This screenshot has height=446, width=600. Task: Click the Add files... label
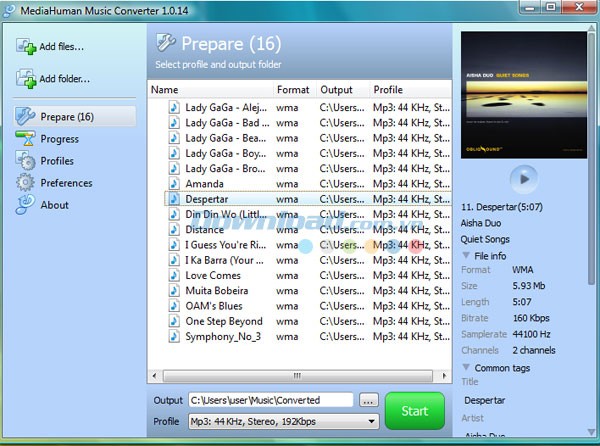(61, 47)
